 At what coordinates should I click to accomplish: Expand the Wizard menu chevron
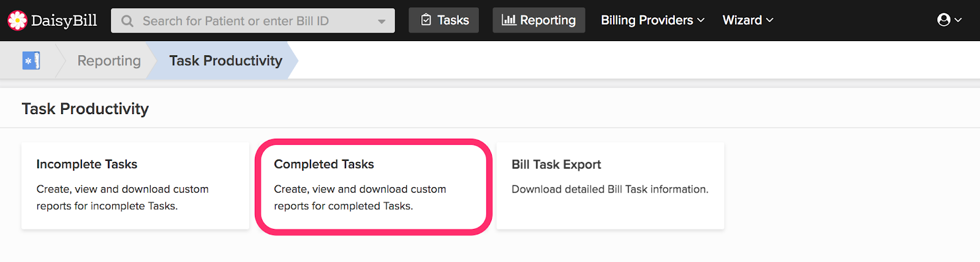tap(769, 20)
